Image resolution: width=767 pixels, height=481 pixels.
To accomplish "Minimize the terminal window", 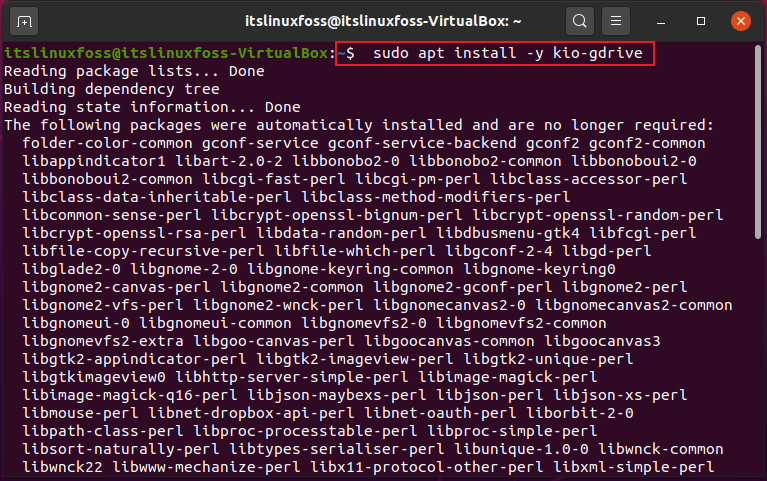I will [x=661, y=22].
